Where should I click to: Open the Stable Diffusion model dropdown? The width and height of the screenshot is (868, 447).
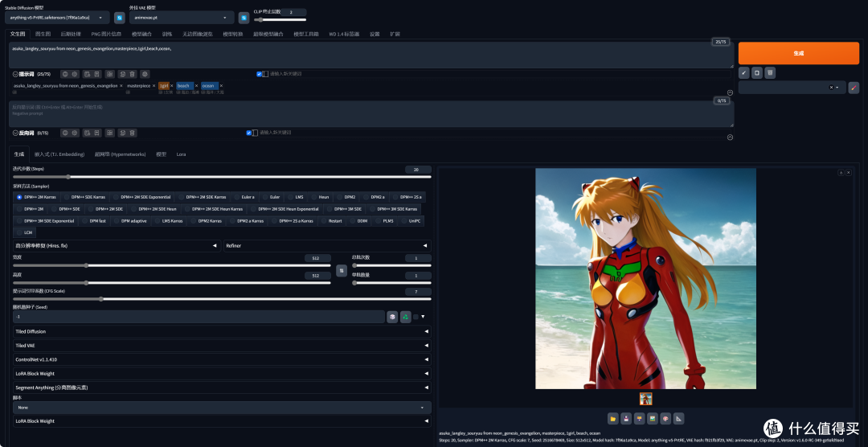coord(57,18)
